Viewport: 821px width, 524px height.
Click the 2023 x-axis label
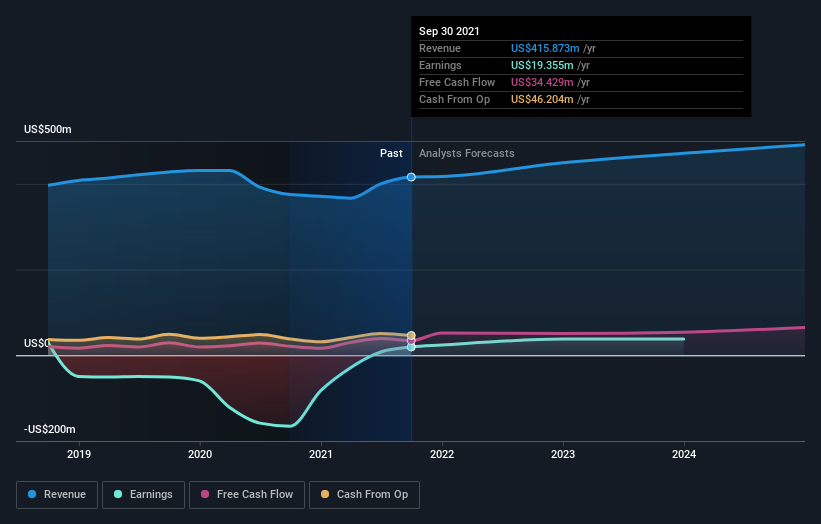click(x=563, y=454)
